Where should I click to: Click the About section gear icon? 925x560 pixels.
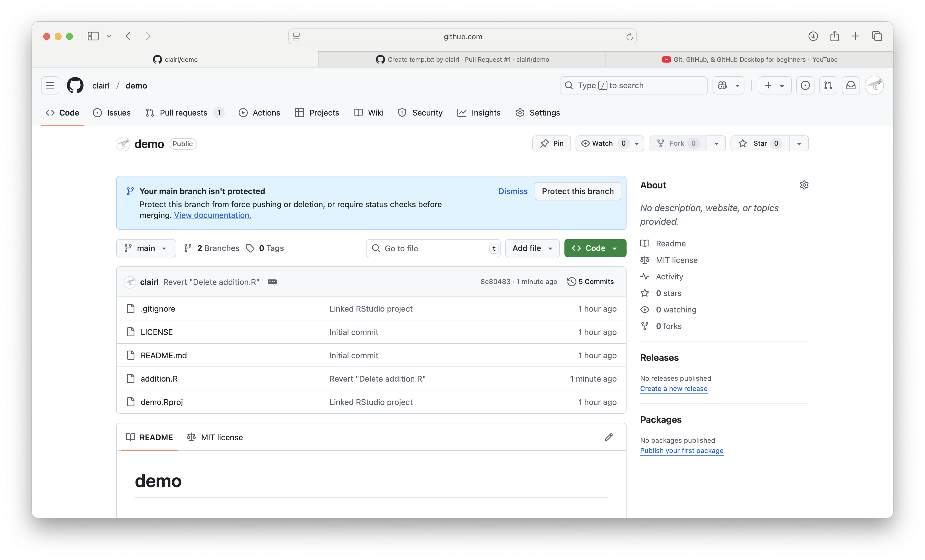click(804, 185)
